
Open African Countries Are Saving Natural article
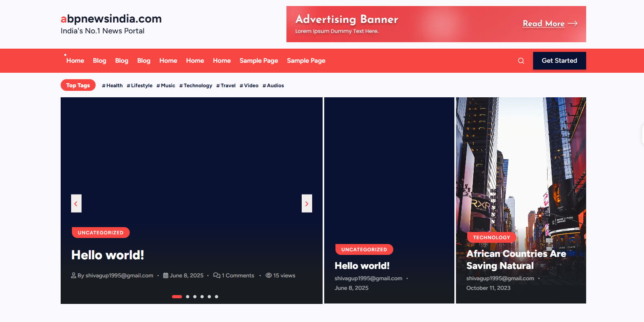click(x=516, y=260)
